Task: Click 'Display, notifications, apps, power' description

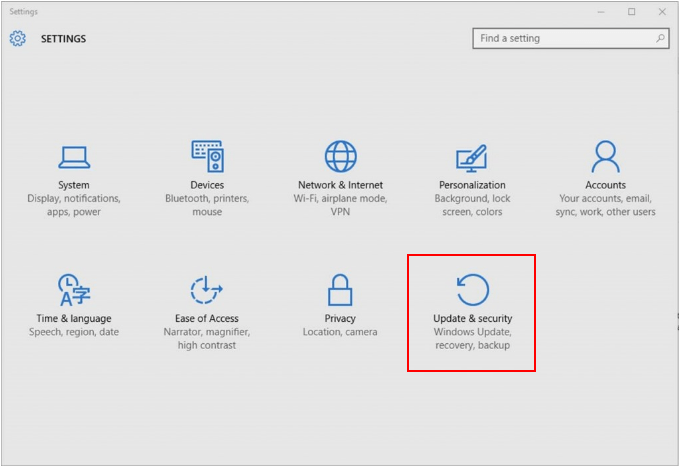Action: 74,205
